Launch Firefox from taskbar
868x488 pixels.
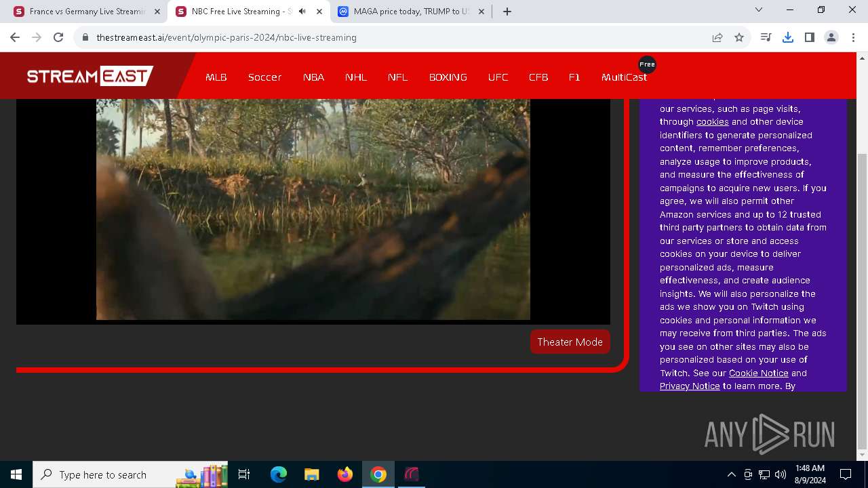(x=345, y=474)
